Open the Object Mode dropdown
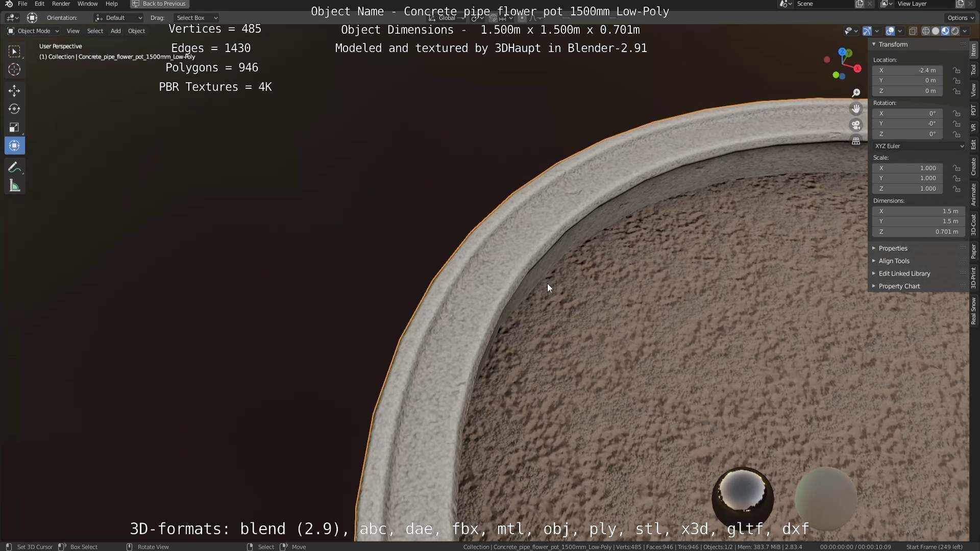 pyautogui.click(x=34, y=31)
